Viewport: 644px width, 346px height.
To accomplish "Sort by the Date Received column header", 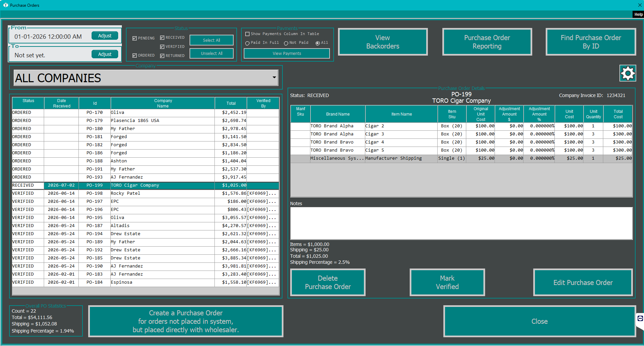I will [62, 103].
